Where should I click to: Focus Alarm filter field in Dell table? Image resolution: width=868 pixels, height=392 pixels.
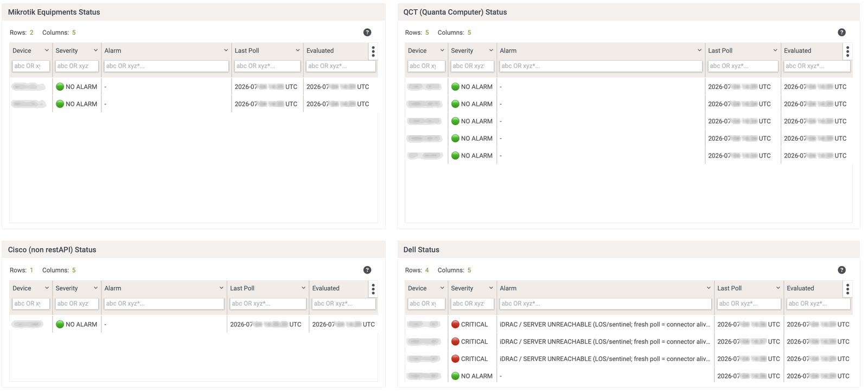[x=605, y=304]
